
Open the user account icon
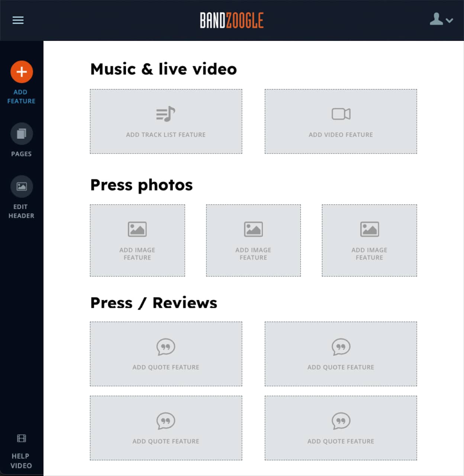coord(436,19)
